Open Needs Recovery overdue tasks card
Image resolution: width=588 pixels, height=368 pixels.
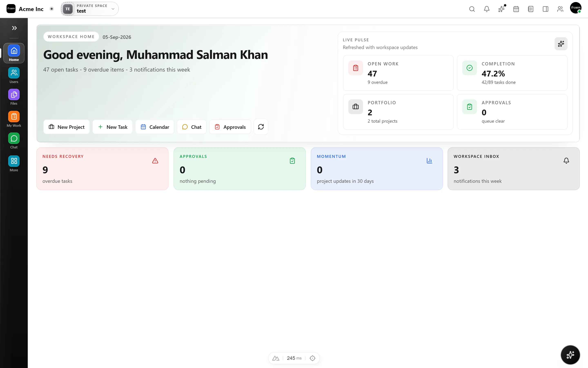(102, 169)
